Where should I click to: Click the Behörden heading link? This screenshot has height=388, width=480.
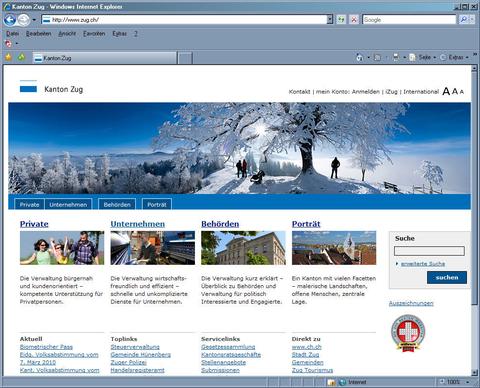click(x=220, y=224)
